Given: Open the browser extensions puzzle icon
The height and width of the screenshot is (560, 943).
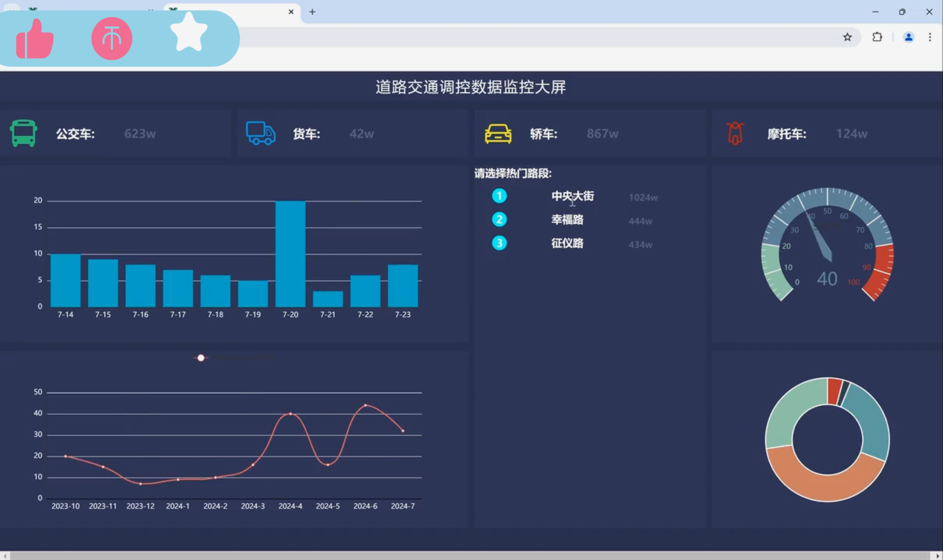Looking at the screenshot, I should coord(877,37).
